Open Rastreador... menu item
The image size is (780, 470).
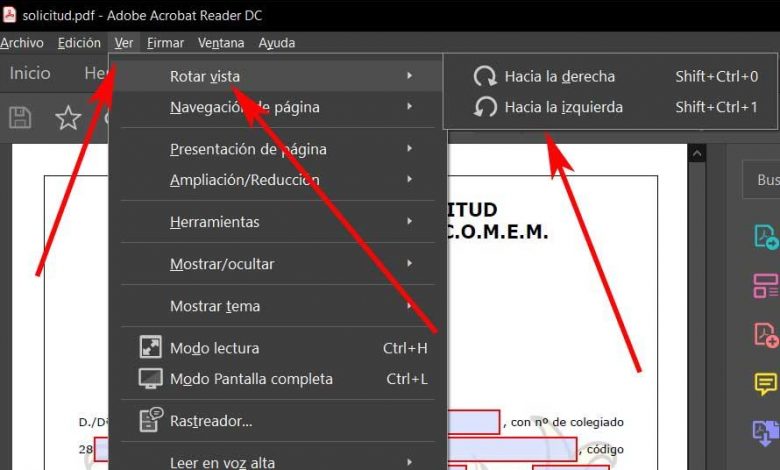[278, 421]
